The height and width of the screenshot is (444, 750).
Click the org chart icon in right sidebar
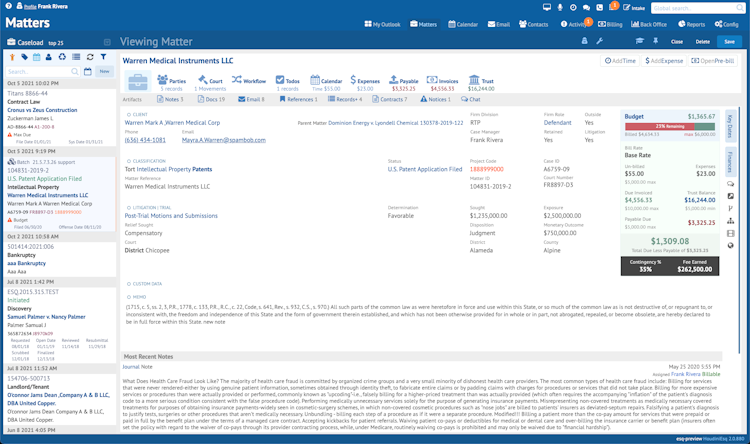point(730,221)
